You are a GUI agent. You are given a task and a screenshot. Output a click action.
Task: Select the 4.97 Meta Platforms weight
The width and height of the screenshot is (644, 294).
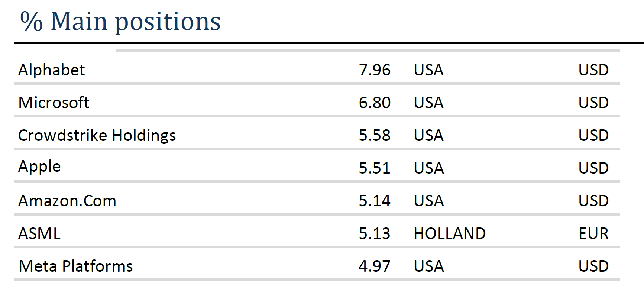coord(375,266)
